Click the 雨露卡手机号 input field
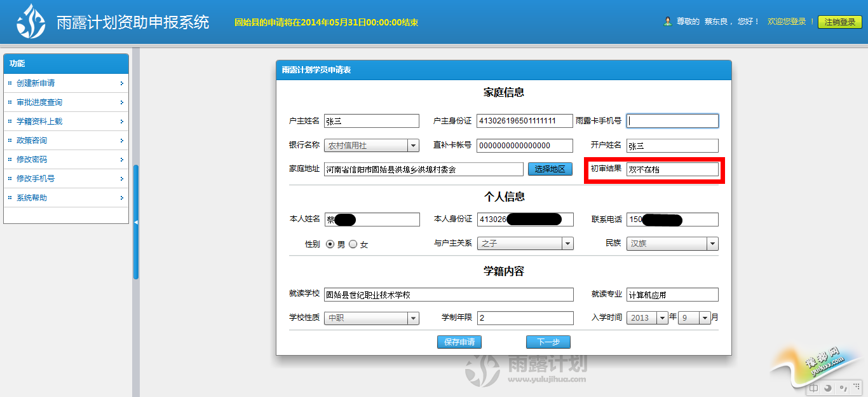 (672, 121)
